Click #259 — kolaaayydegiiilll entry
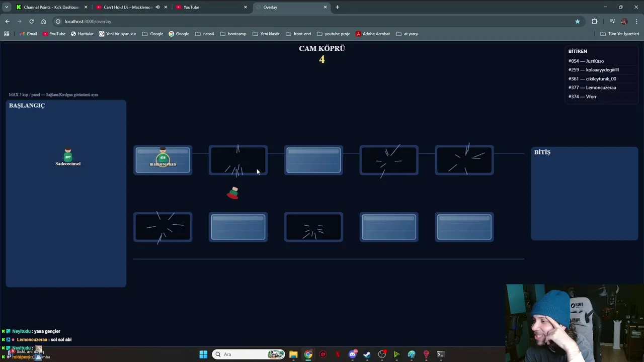This screenshot has height=362, width=644. 594,70
